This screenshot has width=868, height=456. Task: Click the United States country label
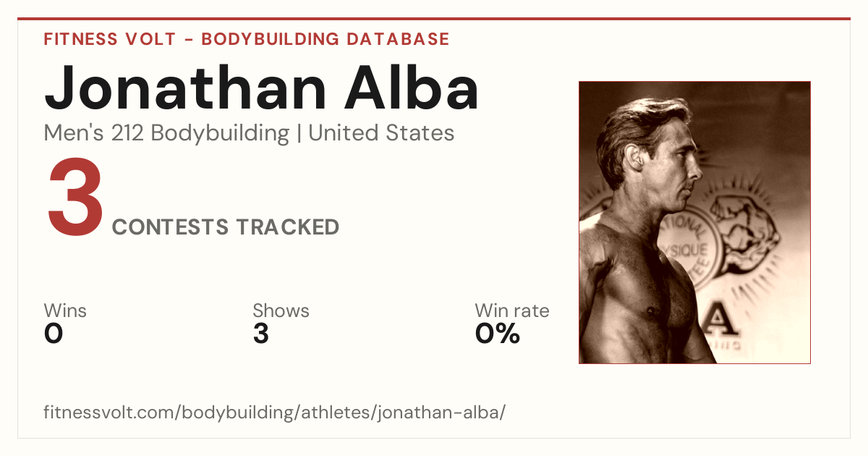tap(381, 133)
